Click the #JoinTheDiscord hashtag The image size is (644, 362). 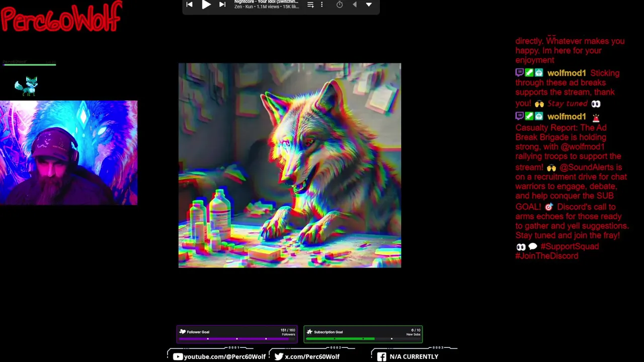coord(547,256)
